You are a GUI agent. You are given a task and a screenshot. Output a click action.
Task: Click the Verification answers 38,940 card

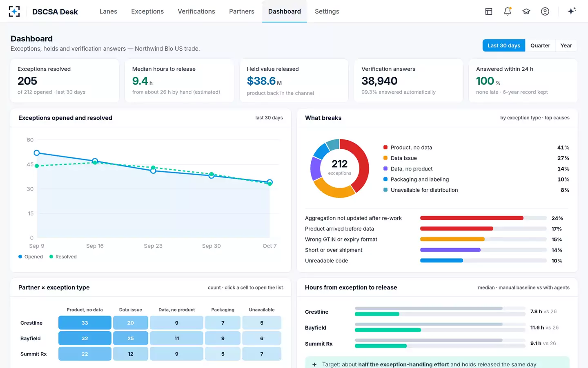[408, 81]
